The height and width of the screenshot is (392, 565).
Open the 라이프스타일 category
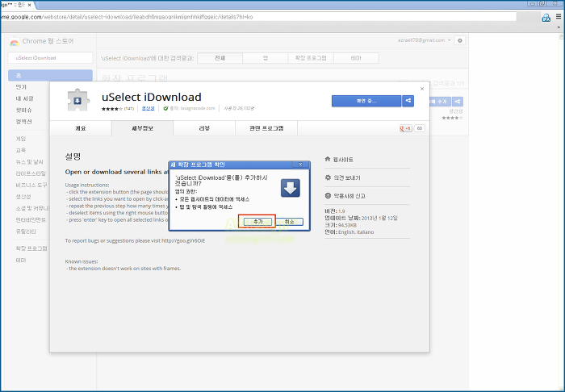pos(31,173)
